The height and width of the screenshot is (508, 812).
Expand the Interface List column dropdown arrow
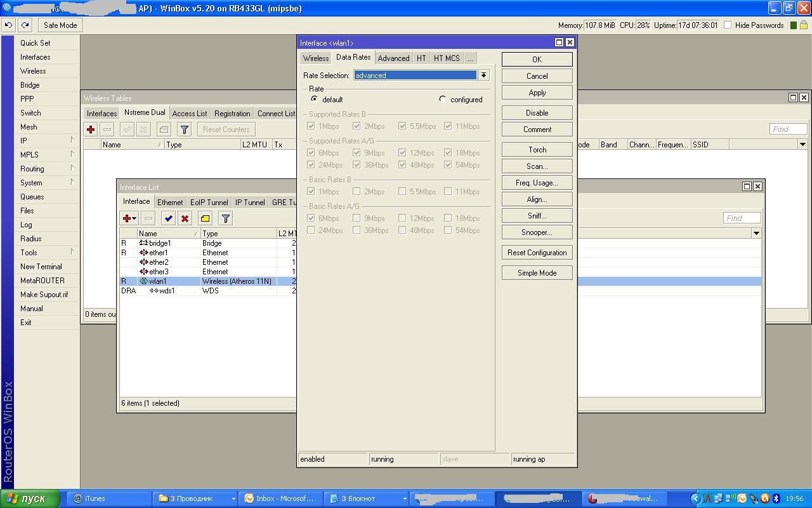coord(756,233)
